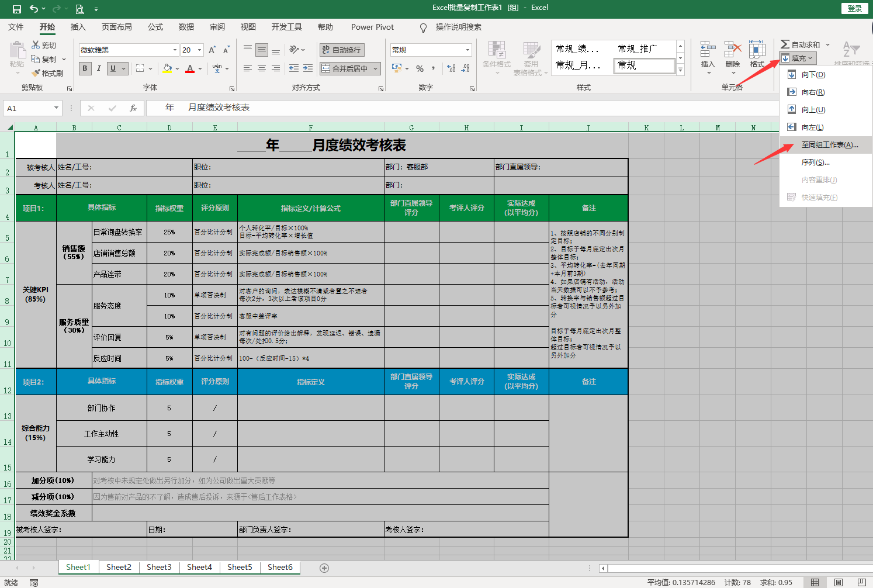Expand the cell styles gallery
This screenshot has height=588, width=873.
pos(680,70)
